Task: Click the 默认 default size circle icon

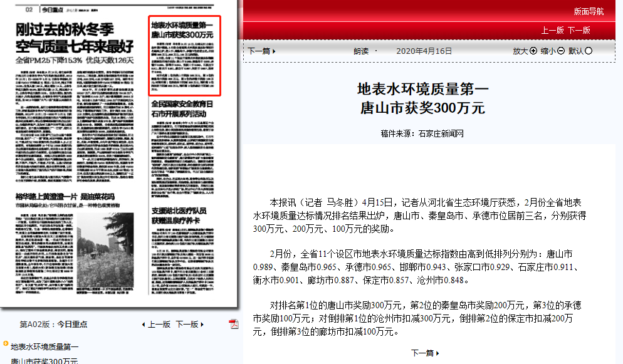Action: (589, 51)
